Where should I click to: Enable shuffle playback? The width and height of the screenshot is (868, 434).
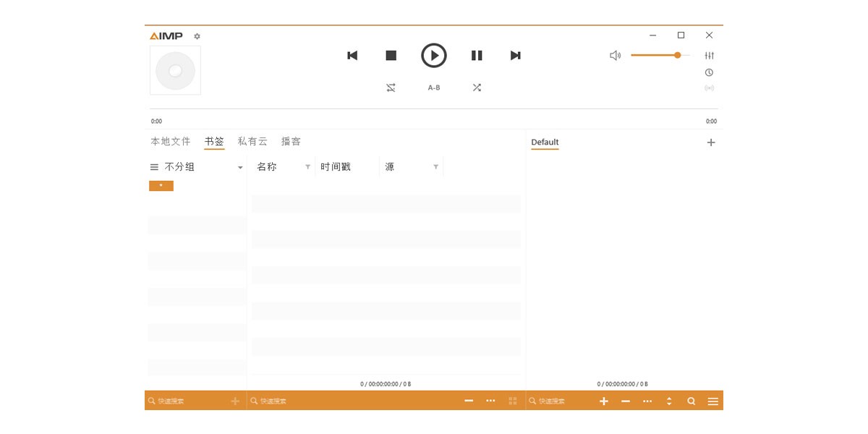coord(477,87)
